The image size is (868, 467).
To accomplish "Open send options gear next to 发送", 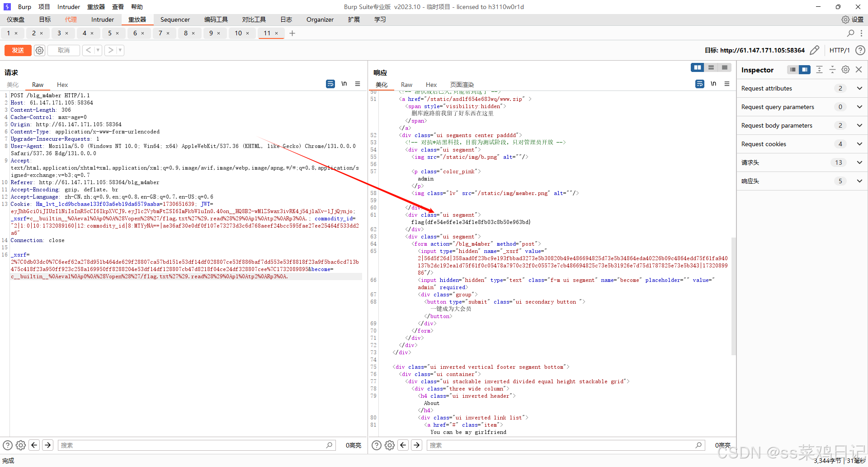I will [40, 50].
